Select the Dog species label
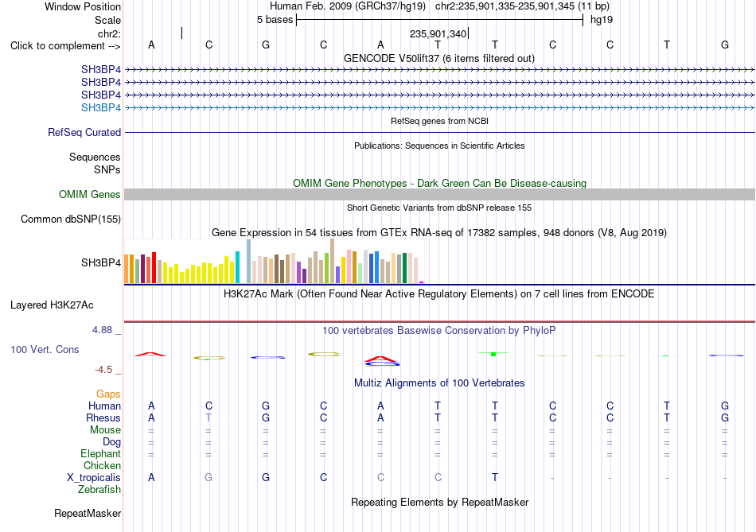756x532 pixels. click(x=111, y=442)
